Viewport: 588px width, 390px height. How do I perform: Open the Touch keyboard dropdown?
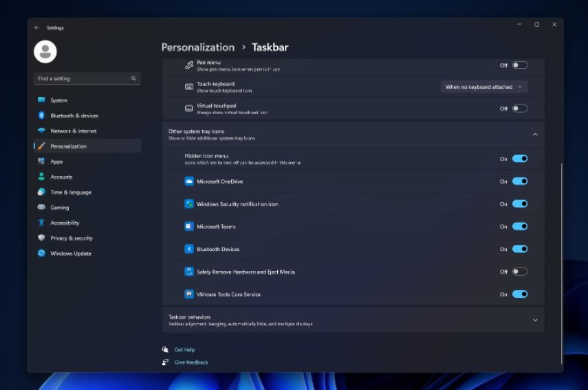coord(484,87)
